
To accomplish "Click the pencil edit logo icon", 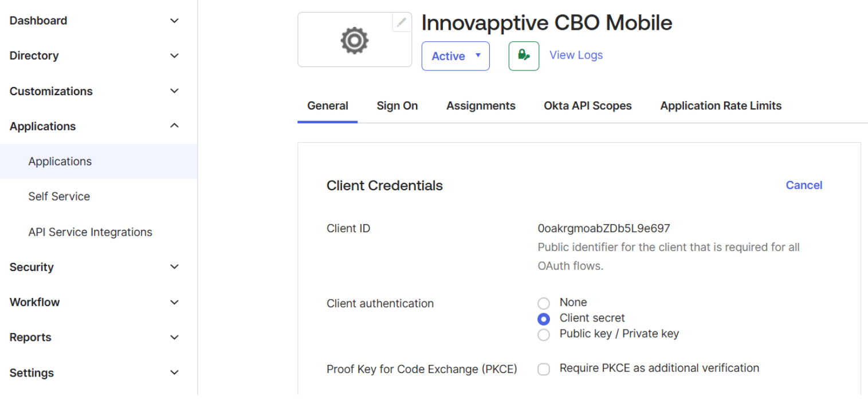I will coord(402,22).
